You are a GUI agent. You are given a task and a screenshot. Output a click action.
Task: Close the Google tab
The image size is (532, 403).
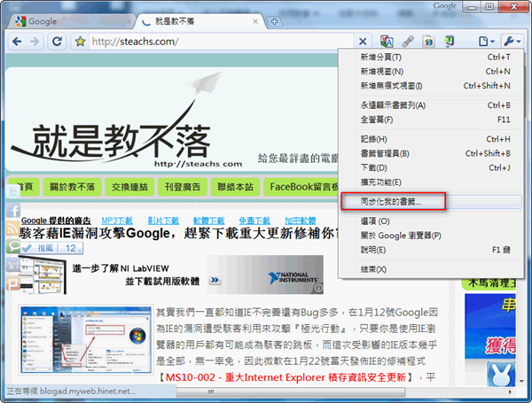pos(129,21)
